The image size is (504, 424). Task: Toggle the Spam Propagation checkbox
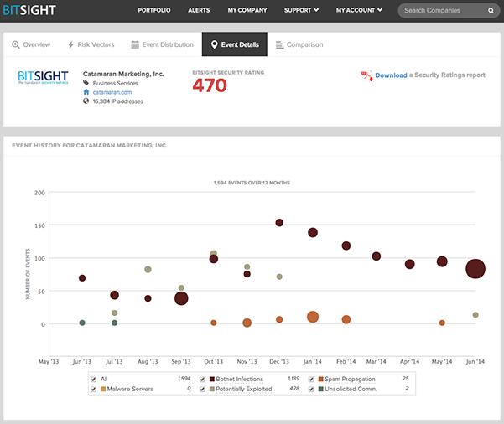(x=311, y=379)
